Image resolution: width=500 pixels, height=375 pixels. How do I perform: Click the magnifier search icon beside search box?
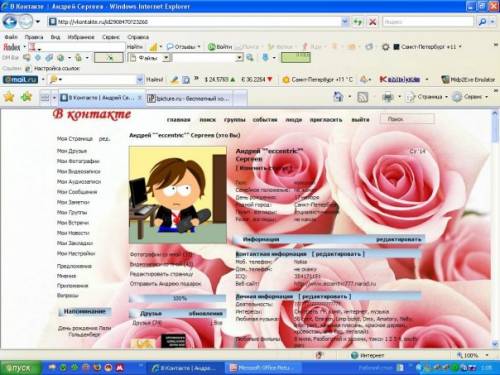pos(482,22)
